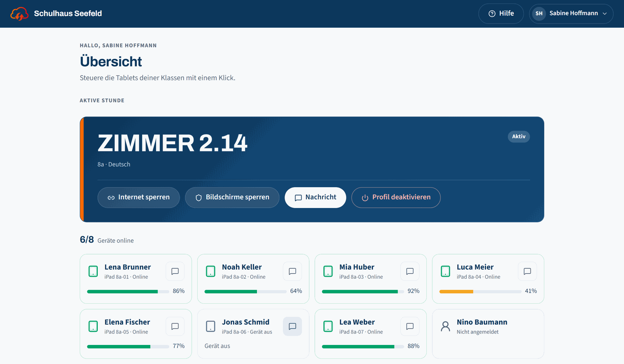
Task: Click tablet icon beside Mia Huber
Action: click(328, 271)
